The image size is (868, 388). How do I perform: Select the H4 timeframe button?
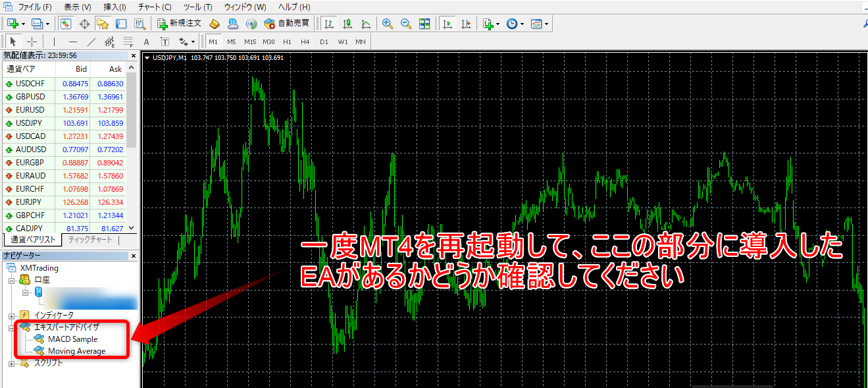pyautogui.click(x=305, y=42)
